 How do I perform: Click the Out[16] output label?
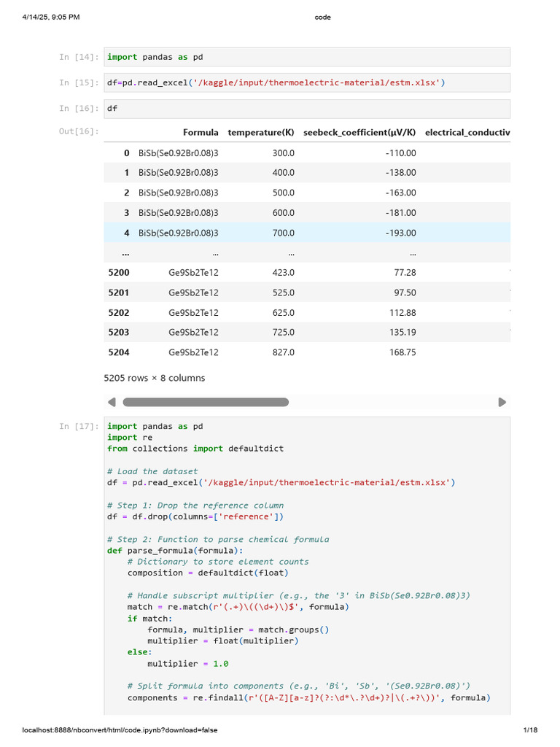[x=79, y=131]
